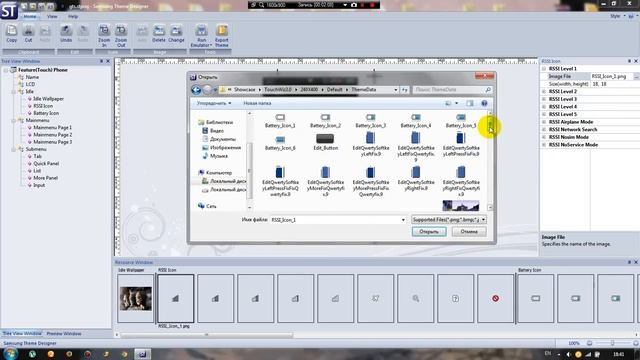Select the first Battery Icon thumbnail
Viewport: 640px width, 360px height.
coord(536,298)
